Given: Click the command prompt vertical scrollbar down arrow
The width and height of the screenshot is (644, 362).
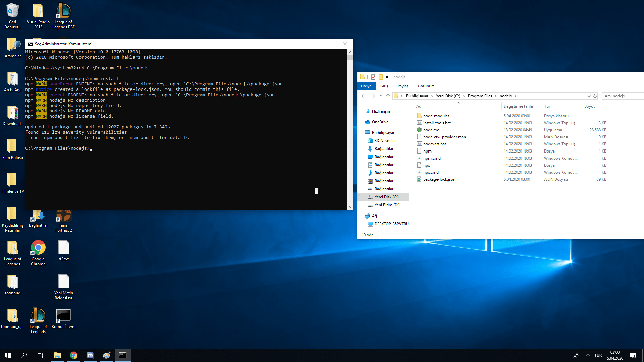Looking at the screenshot, I should point(350,207).
